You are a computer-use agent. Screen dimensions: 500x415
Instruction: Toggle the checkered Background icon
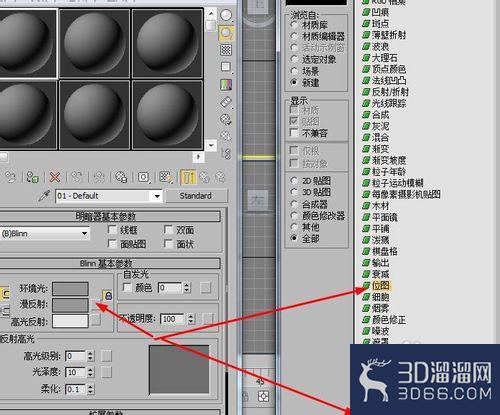pos(226,50)
